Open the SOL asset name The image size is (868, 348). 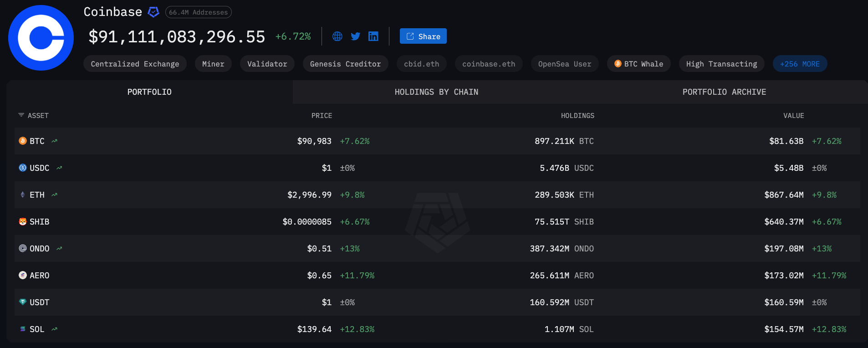click(x=37, y=329)
